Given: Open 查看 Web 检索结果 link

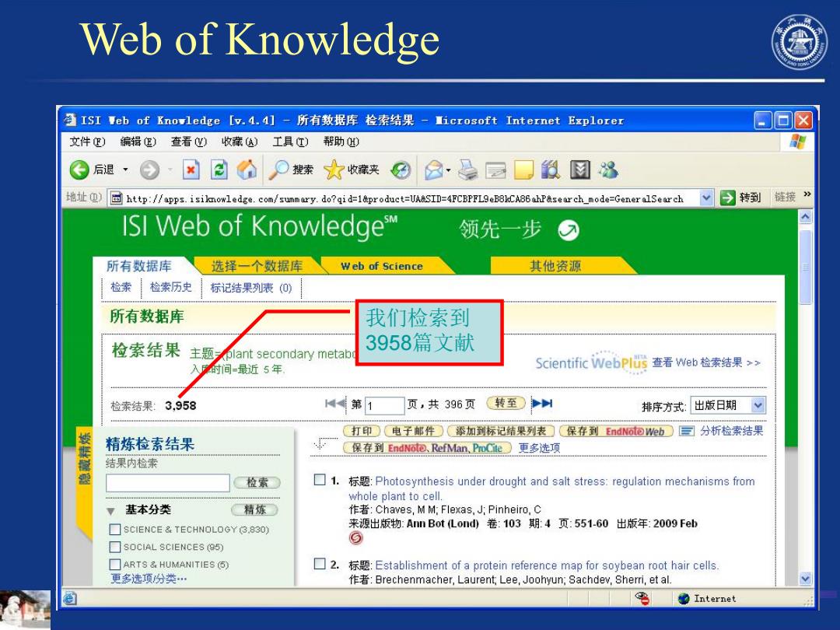Looking at the screenshot, I should (705, 362).
